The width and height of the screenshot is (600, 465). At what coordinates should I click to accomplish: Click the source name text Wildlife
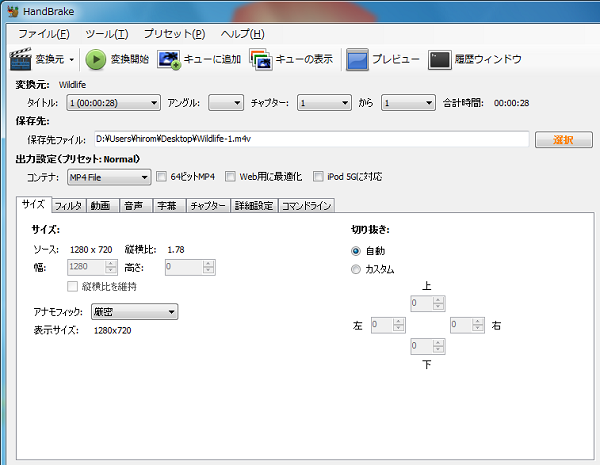[72, 85]
